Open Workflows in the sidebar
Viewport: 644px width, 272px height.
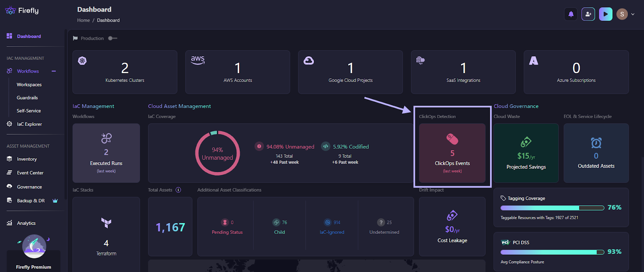(x=28, y=71)
